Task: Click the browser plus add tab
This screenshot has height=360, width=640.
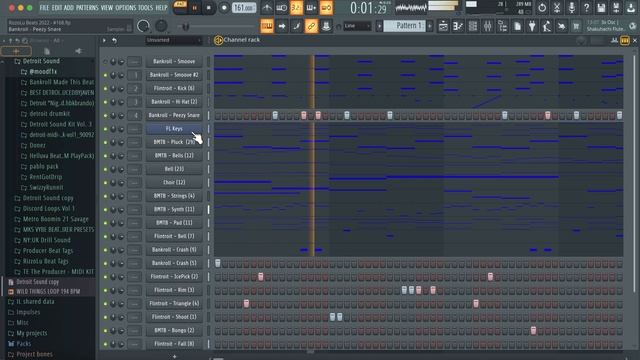Action: pyautogui.click(x=16, y=51)
